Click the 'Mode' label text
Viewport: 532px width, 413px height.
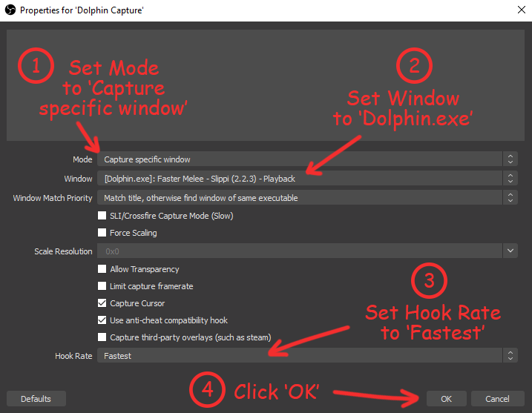point(82,159)
